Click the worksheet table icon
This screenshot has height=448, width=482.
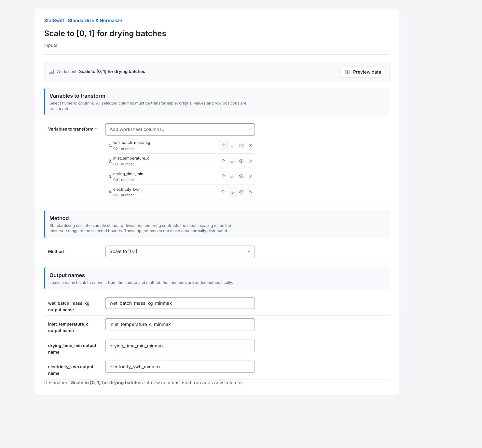click(x=51, y=72)
